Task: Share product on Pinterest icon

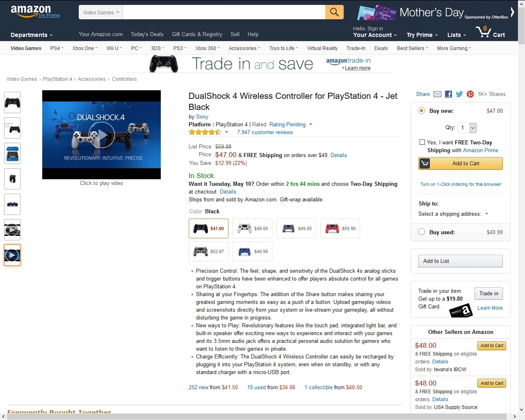Action: pyautogui.click(x=470, y=94)
